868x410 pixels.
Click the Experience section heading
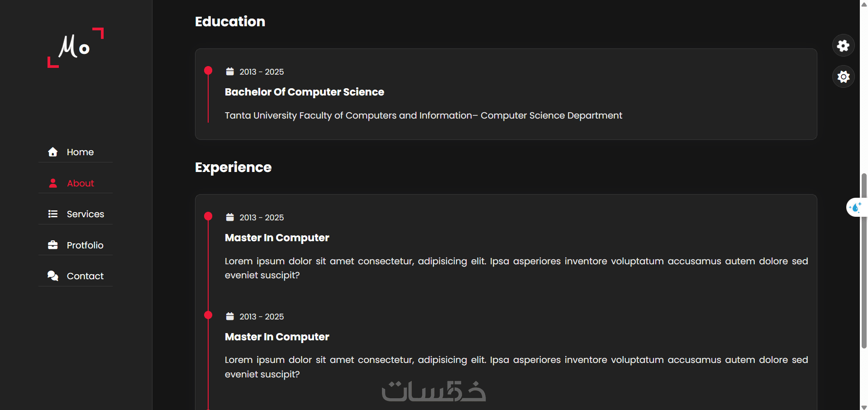tap(233, 167)
